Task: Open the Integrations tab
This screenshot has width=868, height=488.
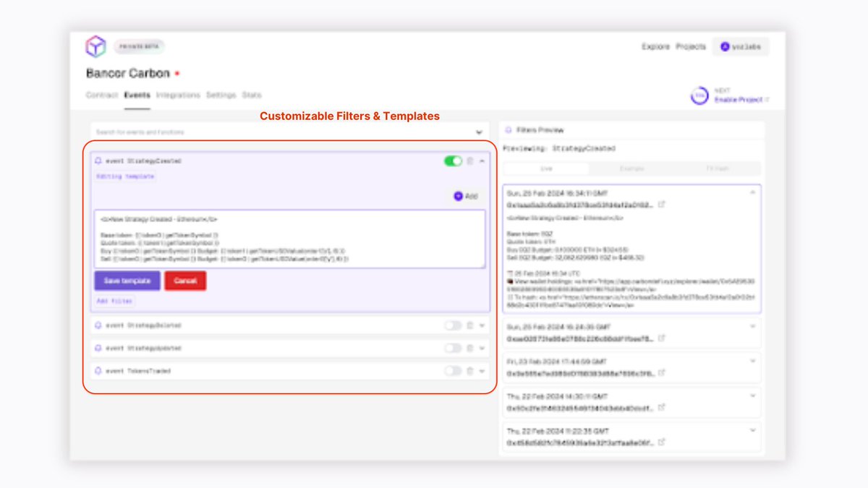Action: (x=178, y=95)
